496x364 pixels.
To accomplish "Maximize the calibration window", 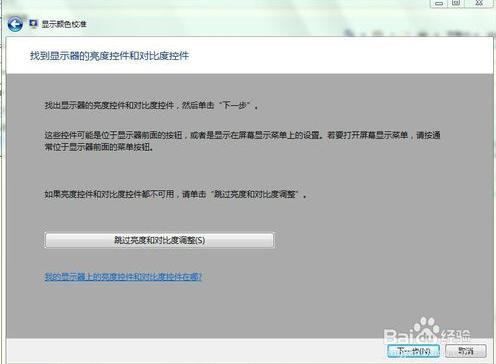I will (x=456, y=3).
